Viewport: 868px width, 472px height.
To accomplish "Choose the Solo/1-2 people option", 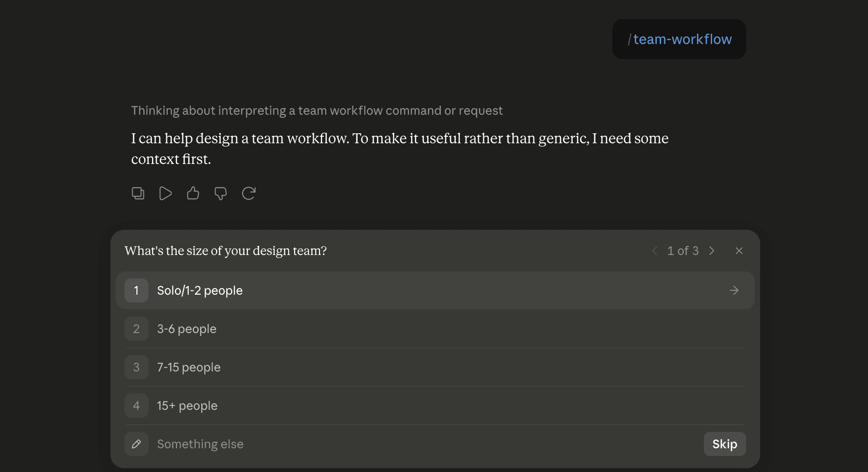I will [435, 290].
